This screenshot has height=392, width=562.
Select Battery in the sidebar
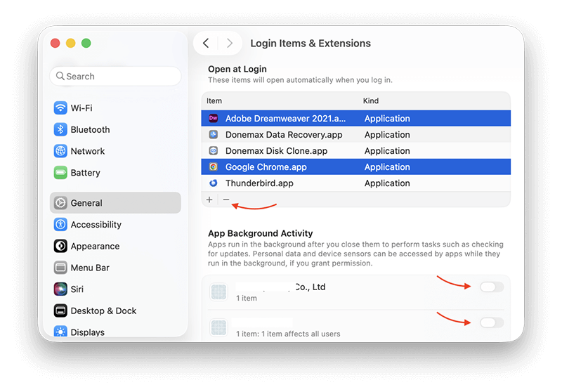click(x=115, y=172)
